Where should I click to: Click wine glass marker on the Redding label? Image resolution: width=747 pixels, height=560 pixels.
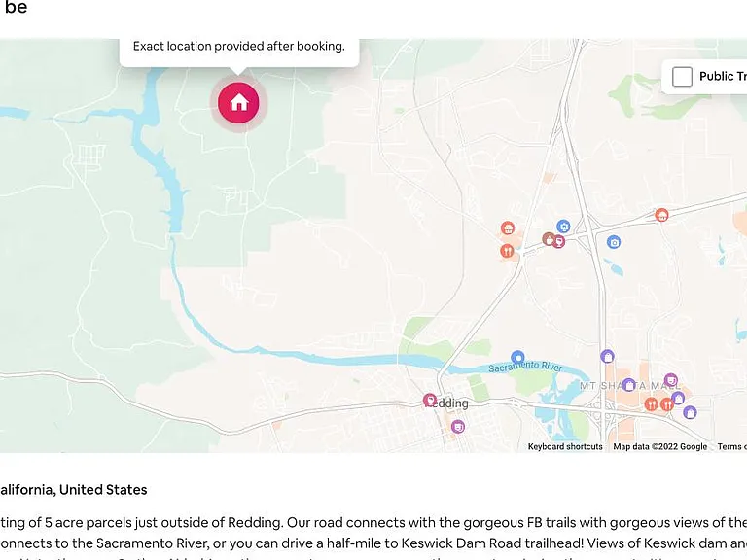pyautogui.click(x=430, y=401)
